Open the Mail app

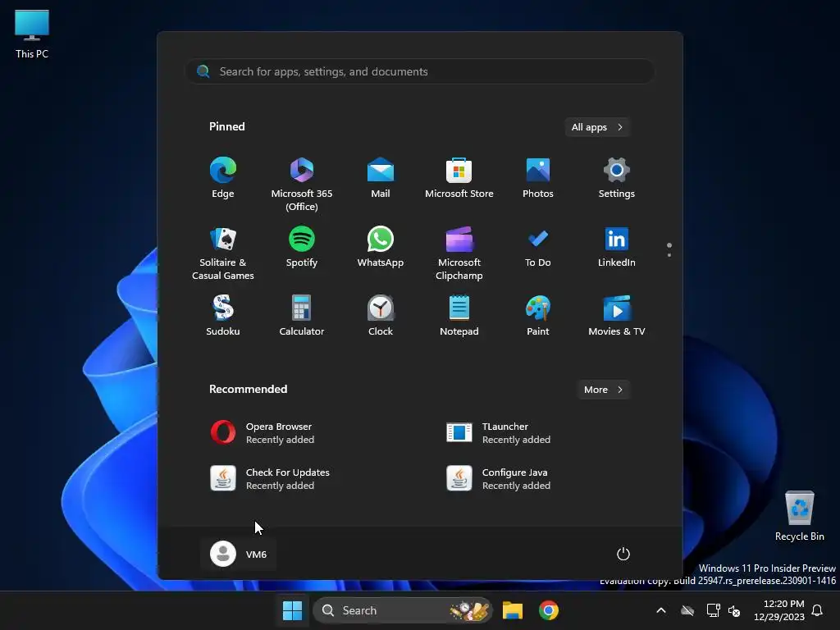381,178
